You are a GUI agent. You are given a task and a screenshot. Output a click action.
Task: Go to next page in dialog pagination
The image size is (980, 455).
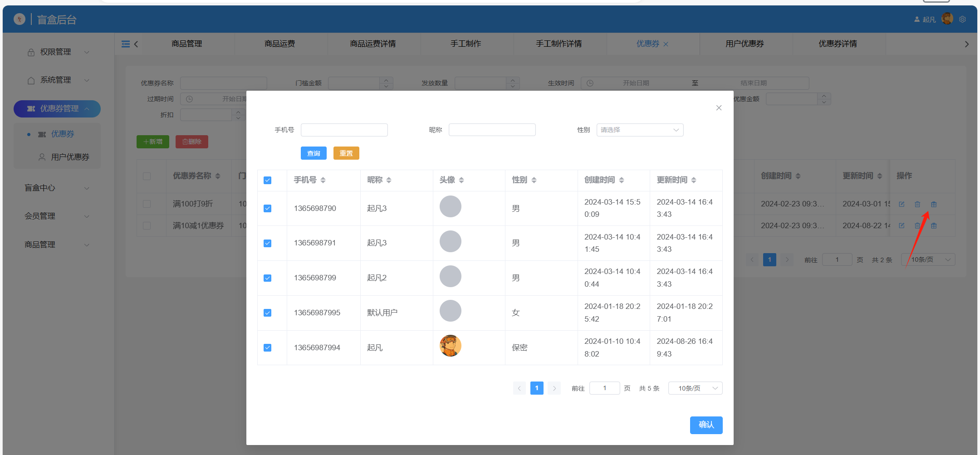[554, 388]
